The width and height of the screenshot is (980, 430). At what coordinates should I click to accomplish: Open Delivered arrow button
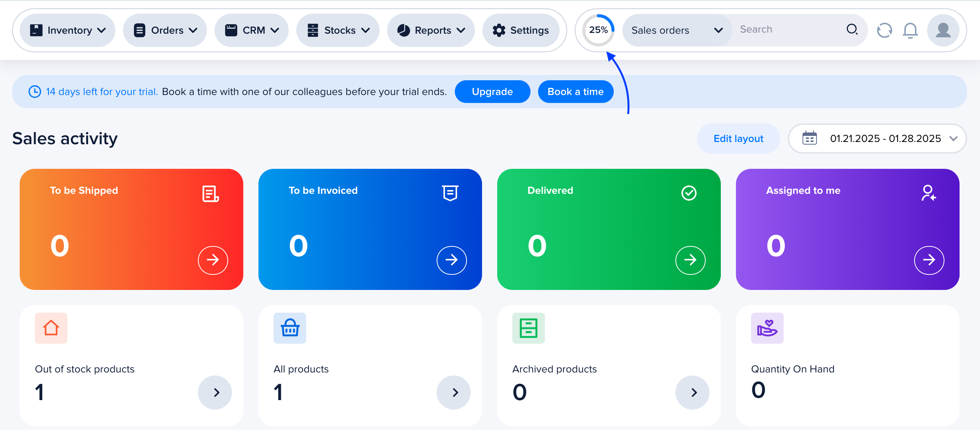point(690,260)
